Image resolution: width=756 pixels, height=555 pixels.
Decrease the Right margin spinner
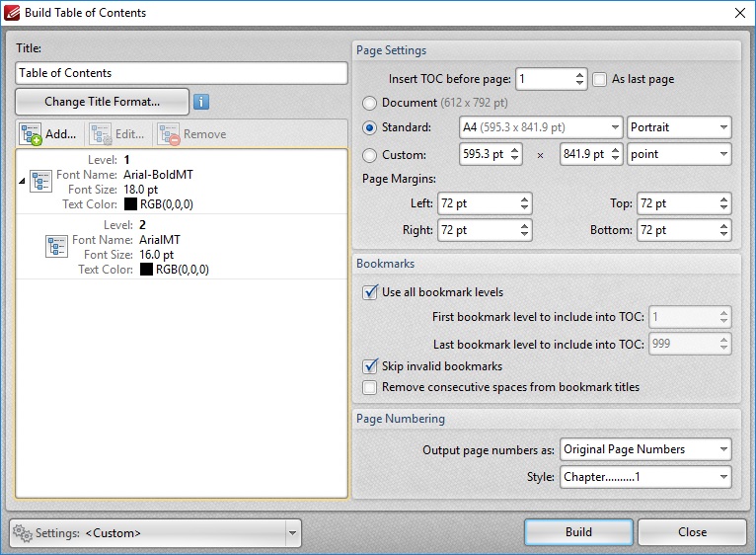(525, 235)
